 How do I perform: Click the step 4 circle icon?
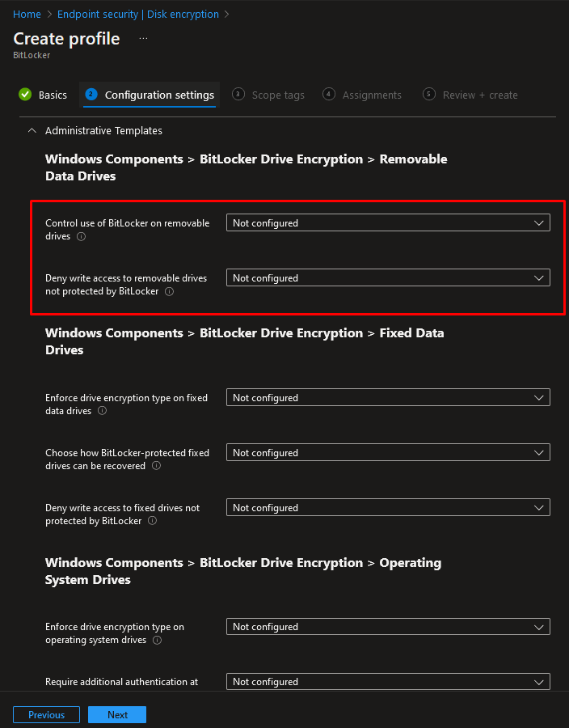pos(329,95)
